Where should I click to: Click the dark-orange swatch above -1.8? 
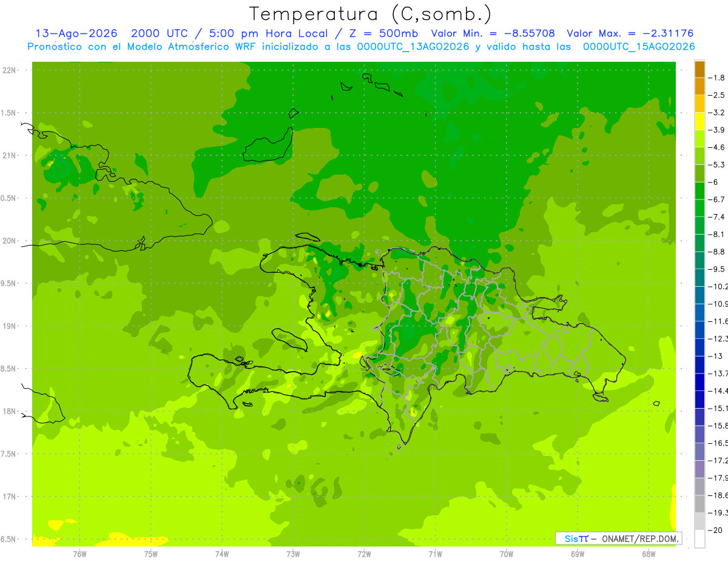(x=699, y=69)
